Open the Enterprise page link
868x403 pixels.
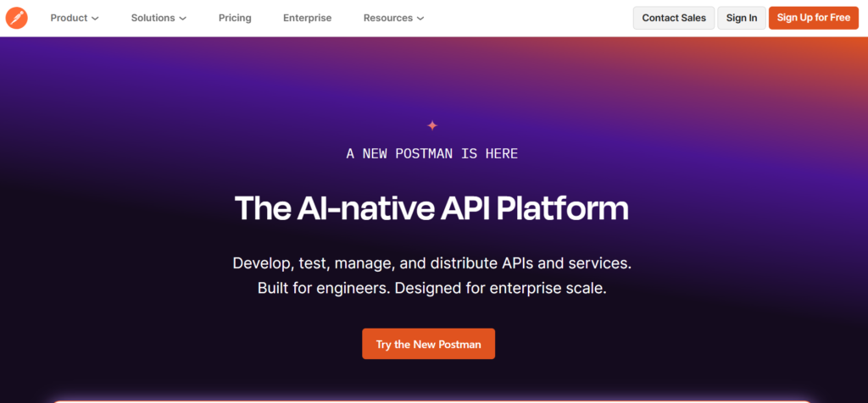(307, 18)
